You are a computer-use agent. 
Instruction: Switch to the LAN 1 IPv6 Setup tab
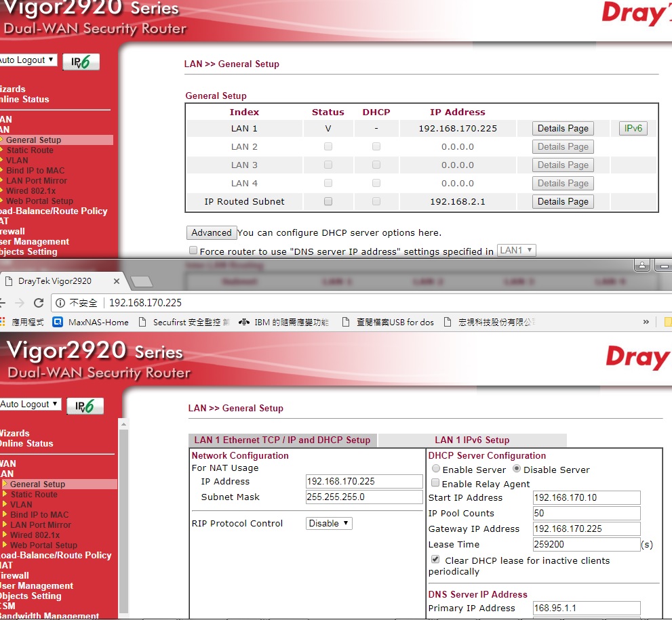click(x=472, y=440)
